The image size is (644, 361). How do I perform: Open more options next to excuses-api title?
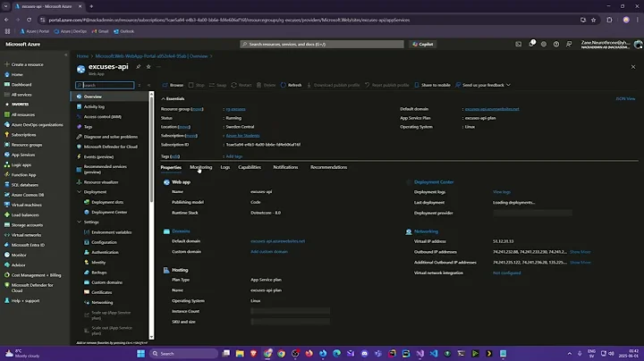coord(158,66)
